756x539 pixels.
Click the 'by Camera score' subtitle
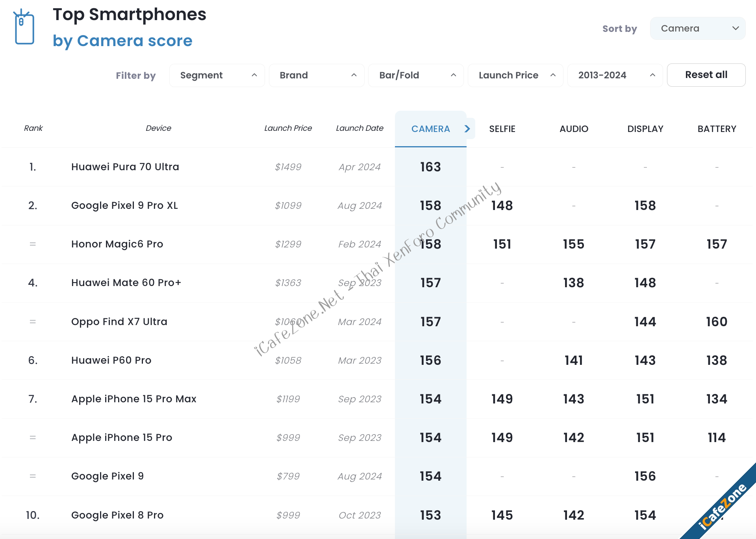coord(122,41)
